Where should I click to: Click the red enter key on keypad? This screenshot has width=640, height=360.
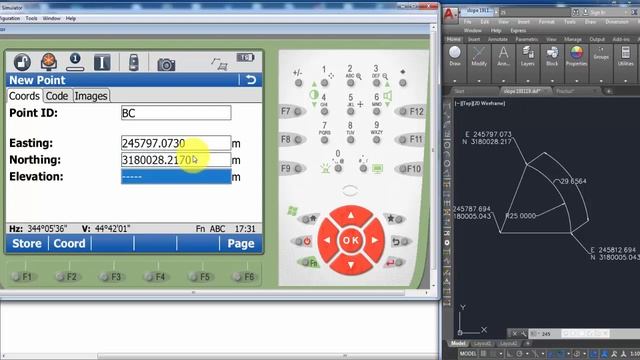pos(394,262)
